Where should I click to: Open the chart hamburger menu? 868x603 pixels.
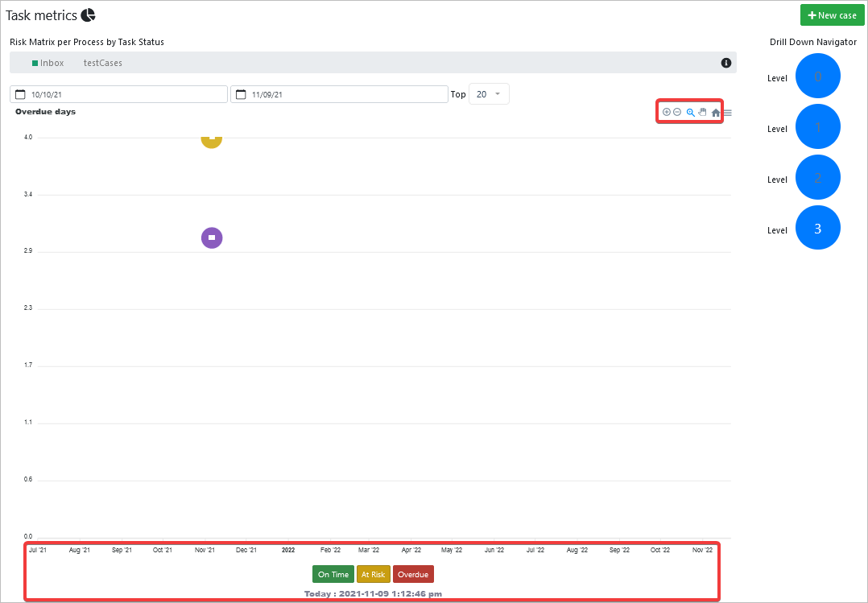coord(728,113)
